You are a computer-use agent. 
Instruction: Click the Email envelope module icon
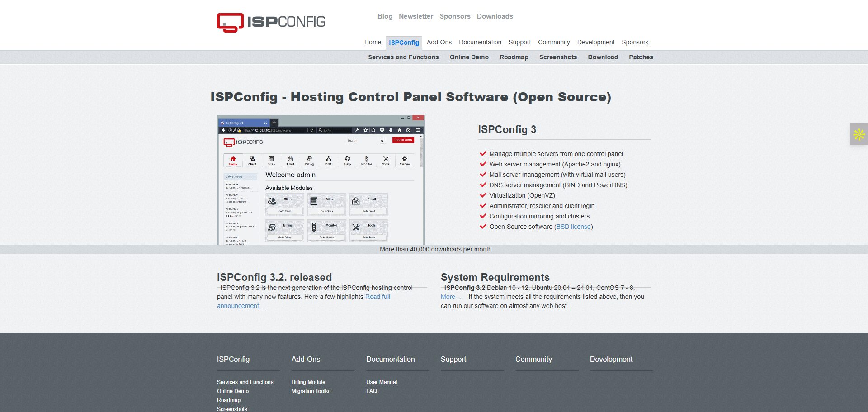pyautogui.click(x=291, y=158)
